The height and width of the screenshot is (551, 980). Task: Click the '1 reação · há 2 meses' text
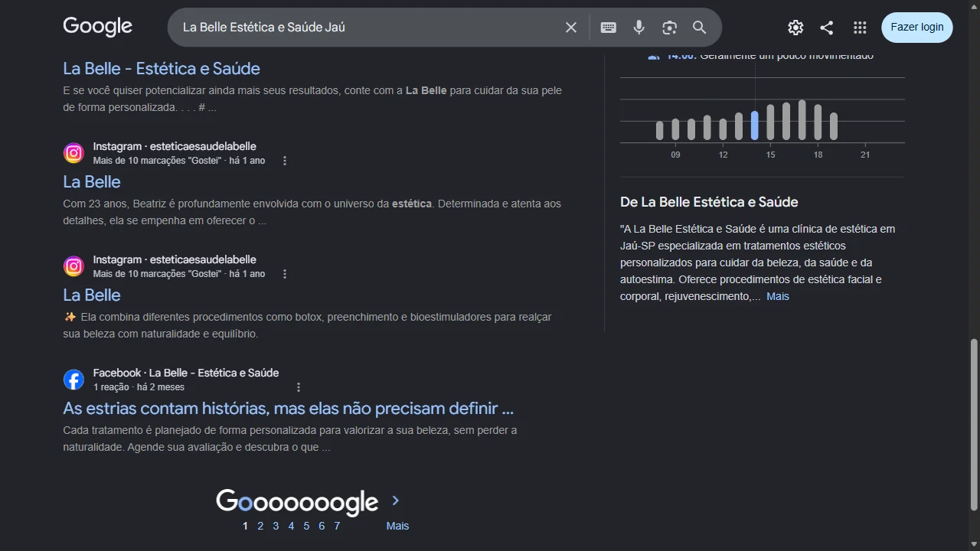pos(139,387)
